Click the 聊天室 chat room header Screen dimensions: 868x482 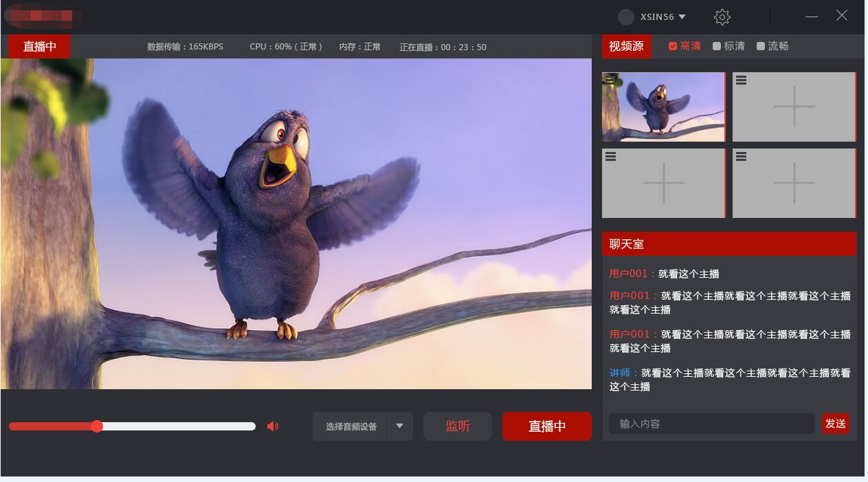[729, 244]
